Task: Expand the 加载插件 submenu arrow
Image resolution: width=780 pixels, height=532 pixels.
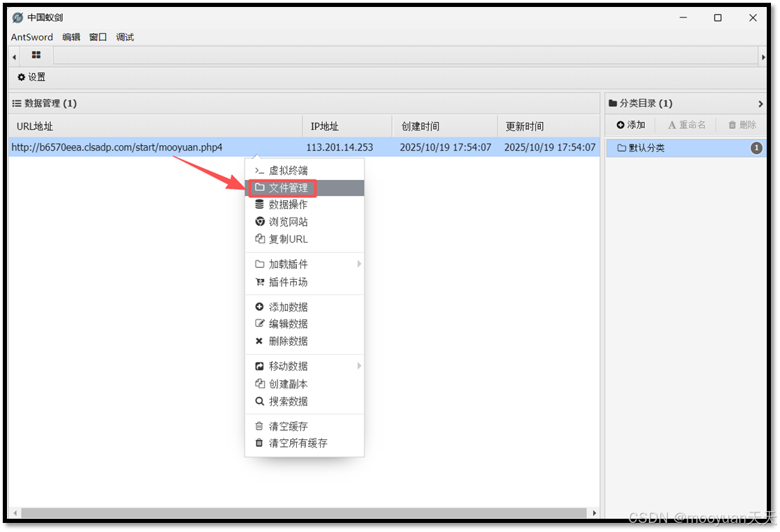Action: pos(359,264)
